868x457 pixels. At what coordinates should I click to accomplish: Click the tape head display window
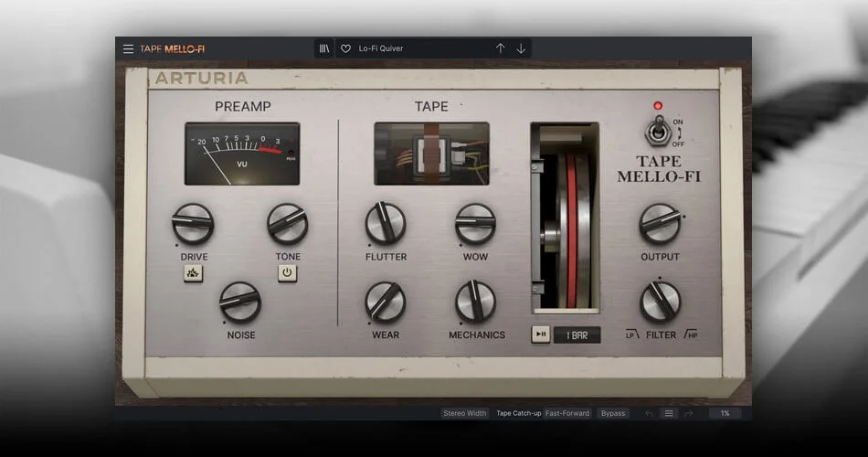coord(432,154)
